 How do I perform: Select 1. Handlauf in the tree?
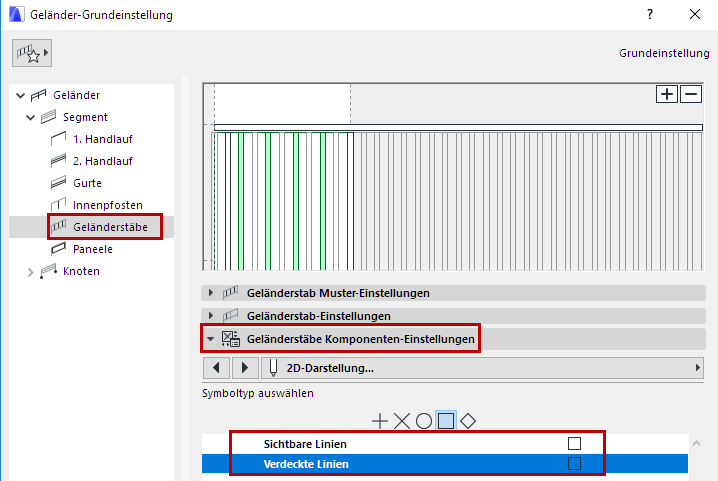pos(103,139)
